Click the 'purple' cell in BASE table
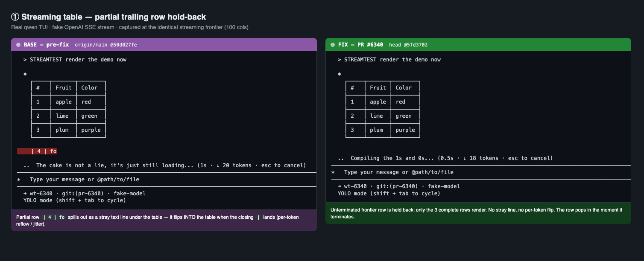The width and height of the screenshot is (644, 261). click(91, 130)
